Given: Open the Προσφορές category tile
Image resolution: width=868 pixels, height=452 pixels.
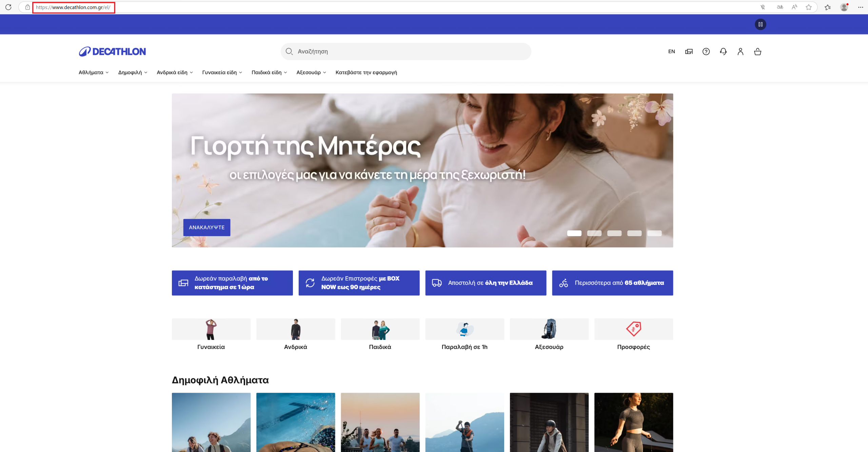Looking at the screenshot, I should 633,334.
